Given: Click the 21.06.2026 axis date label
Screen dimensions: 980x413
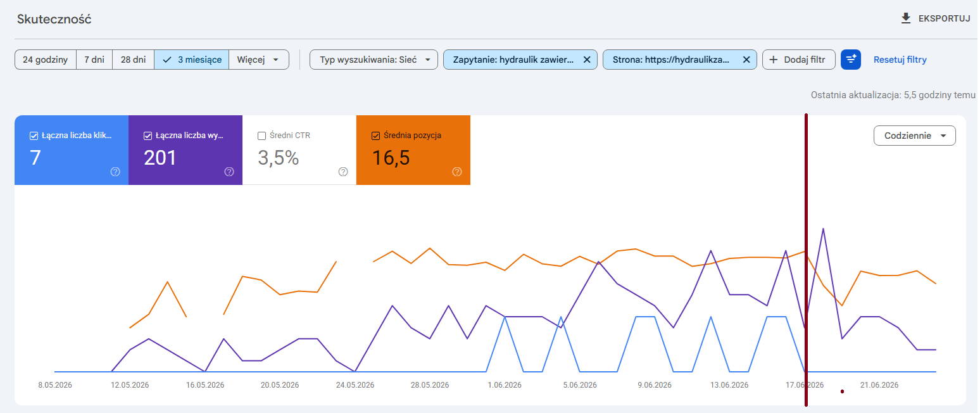Looking at the screenshot, I should (879, 384).
